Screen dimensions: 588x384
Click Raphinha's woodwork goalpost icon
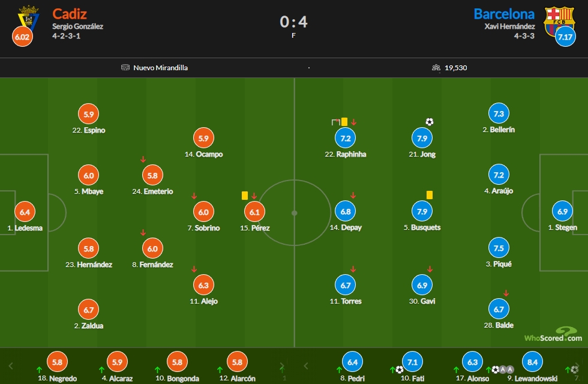[335, 122]
